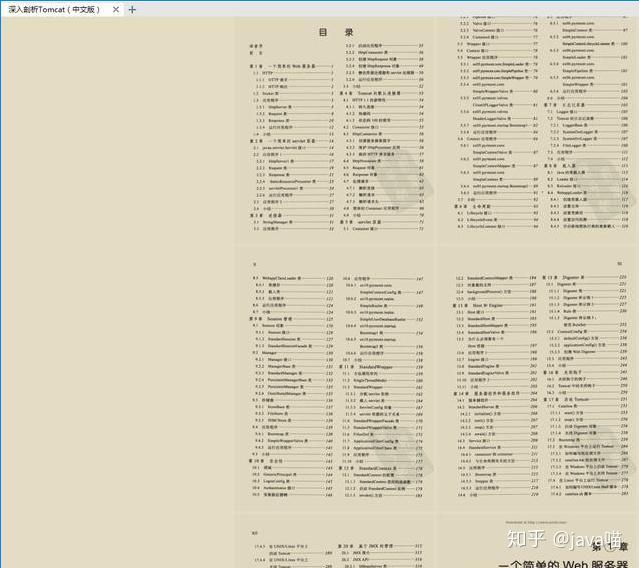Click the Session 管理 chapter contents entry

coord(291,319)
